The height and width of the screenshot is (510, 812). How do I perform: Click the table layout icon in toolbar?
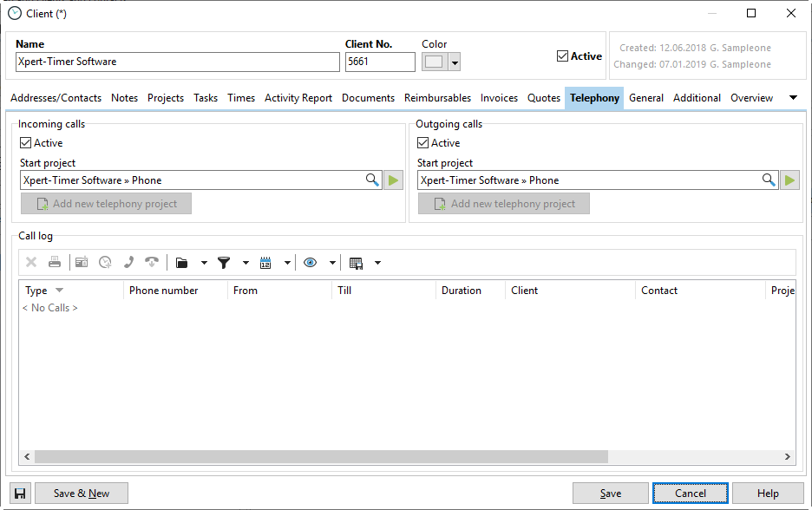coord(356,263)
